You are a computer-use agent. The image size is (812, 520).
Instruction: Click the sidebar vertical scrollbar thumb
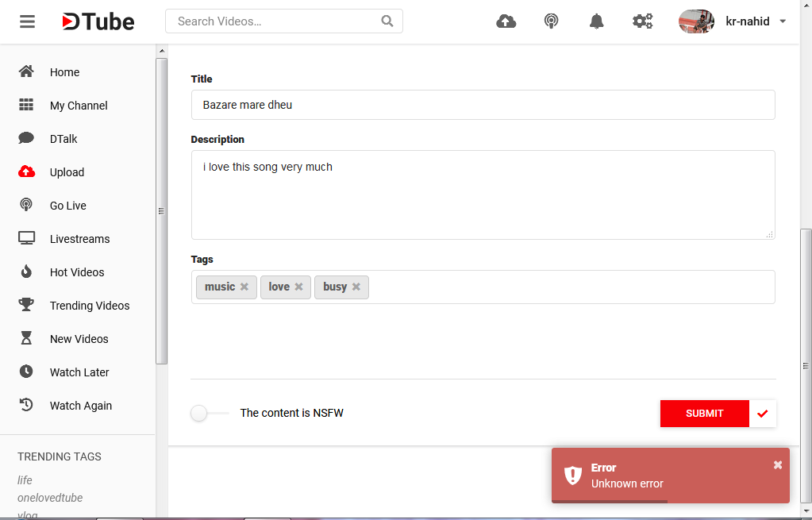point(162,211)
